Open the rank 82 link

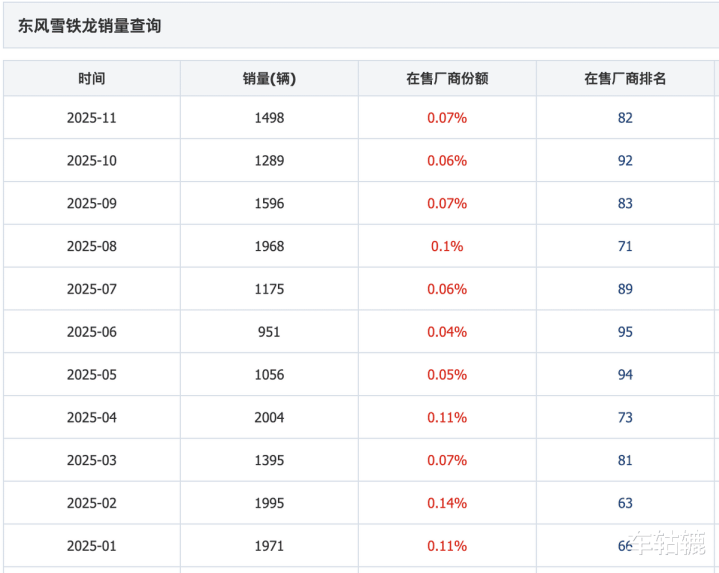click(625, 118)
